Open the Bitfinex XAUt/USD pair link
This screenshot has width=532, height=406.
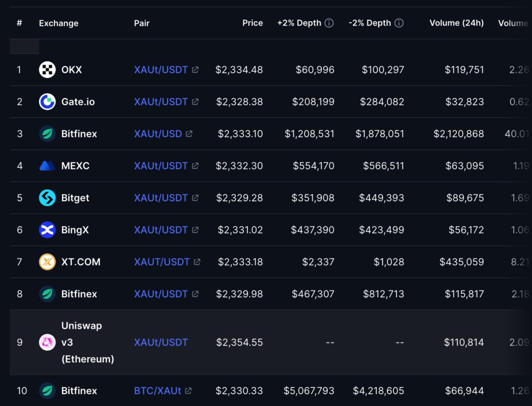click(158, 134)
